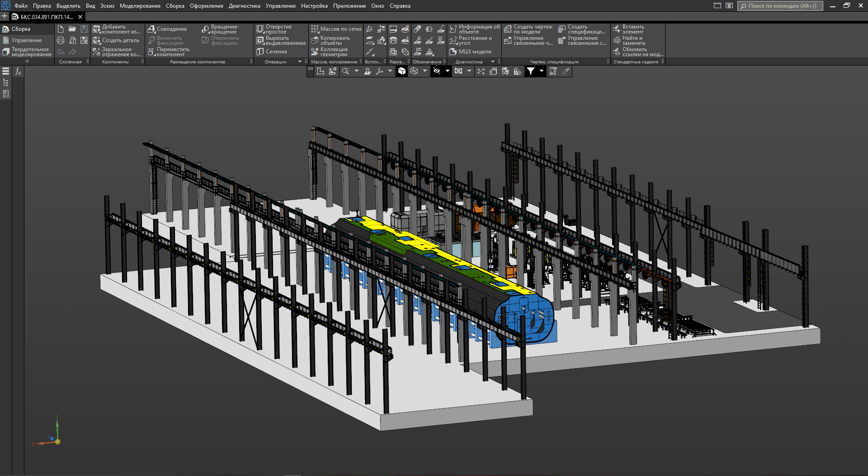The height and width of the screenshot is (476, 868).
Task: Expand the toolbar set list chevron
Action: tap(27, 61)
